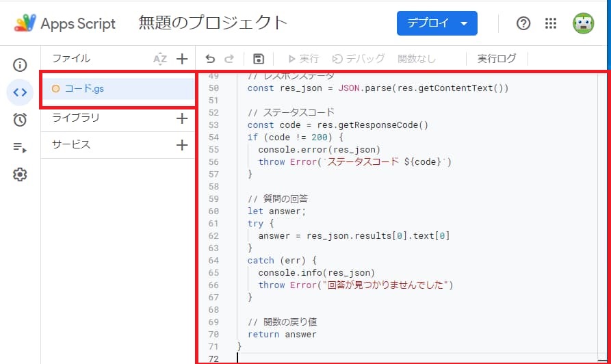Open Project Settings gear icon

tap(20, 174)
